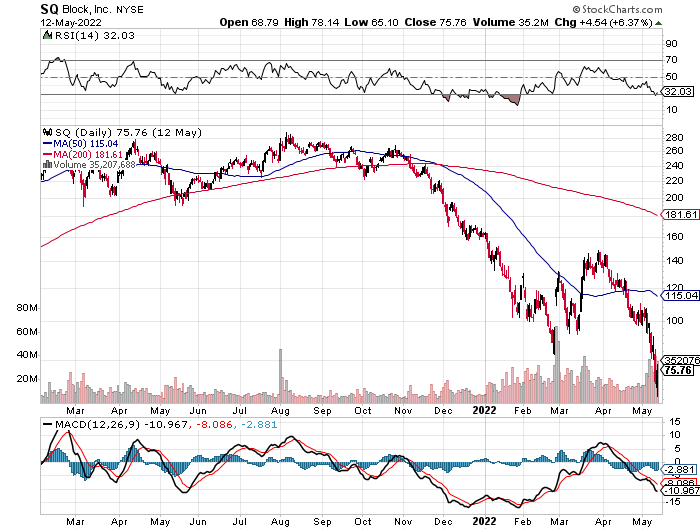This screenshot has height=530, width=700.
Task: Click the 100 price axis label
Action: [674, 320]
